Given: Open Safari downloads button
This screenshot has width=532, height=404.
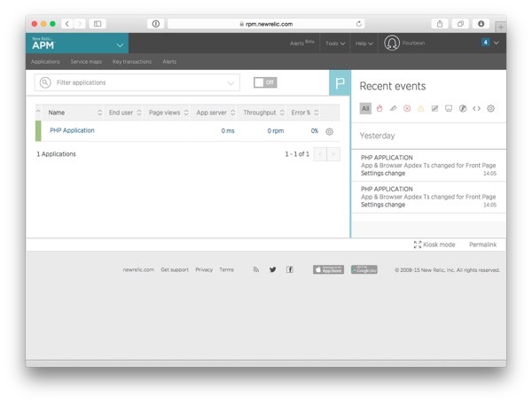Looking at the screenshot, I should [x=481, y=24].
